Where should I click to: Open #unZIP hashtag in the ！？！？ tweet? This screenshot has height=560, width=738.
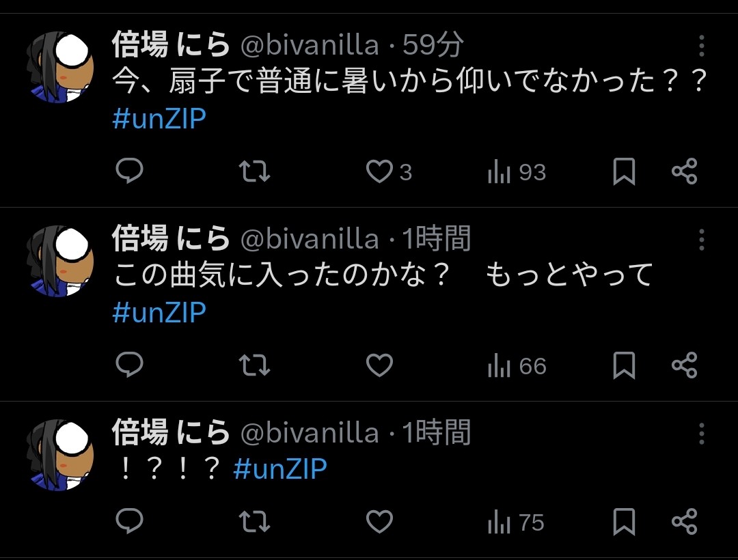[280, 469]
